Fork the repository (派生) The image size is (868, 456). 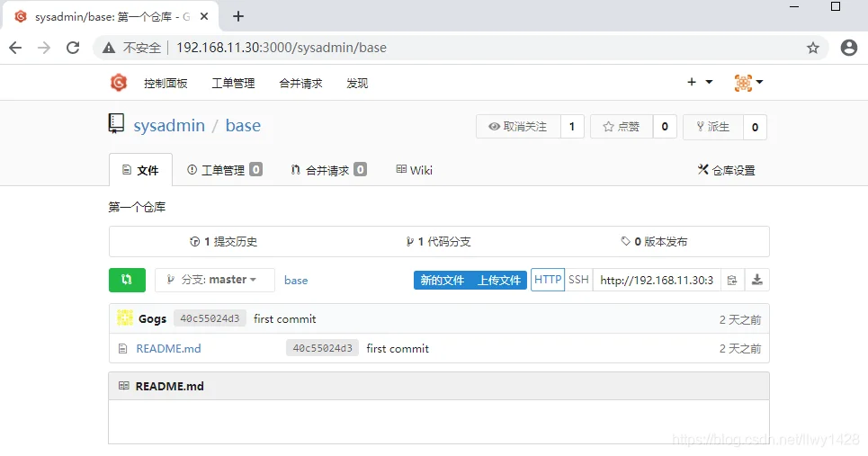pos(713,127)
